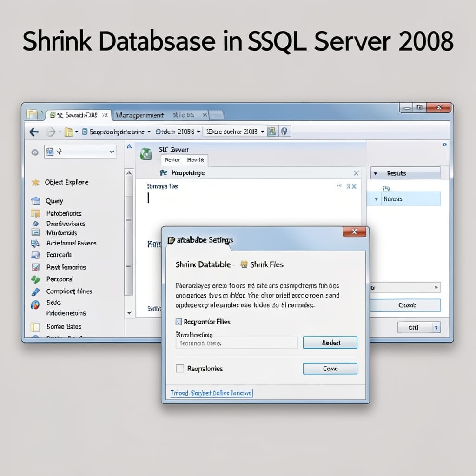The image size is (476, 476).
Task: Click the shield icon in the address toolbar
Action: tap(284, 131)
